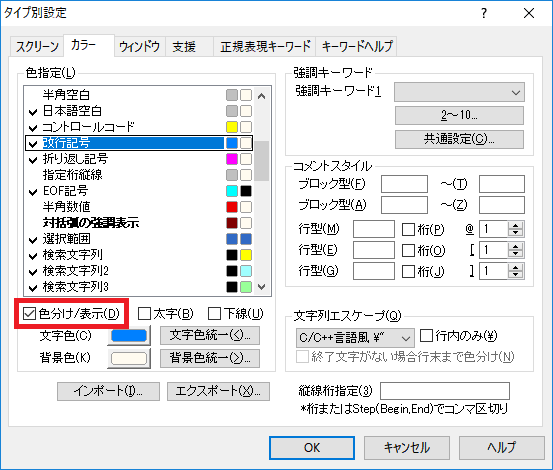Click scroll up arrow of color list

(x=261, y=96)
